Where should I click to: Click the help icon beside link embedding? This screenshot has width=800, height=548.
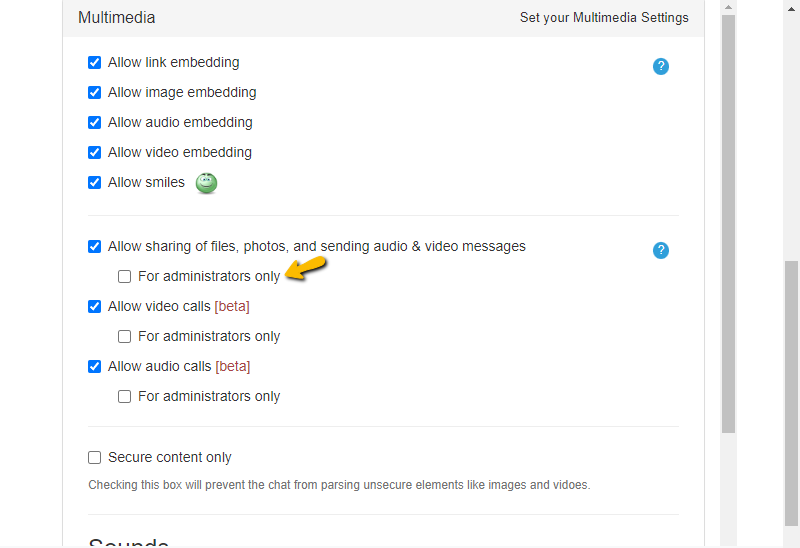tap(660, 66)
